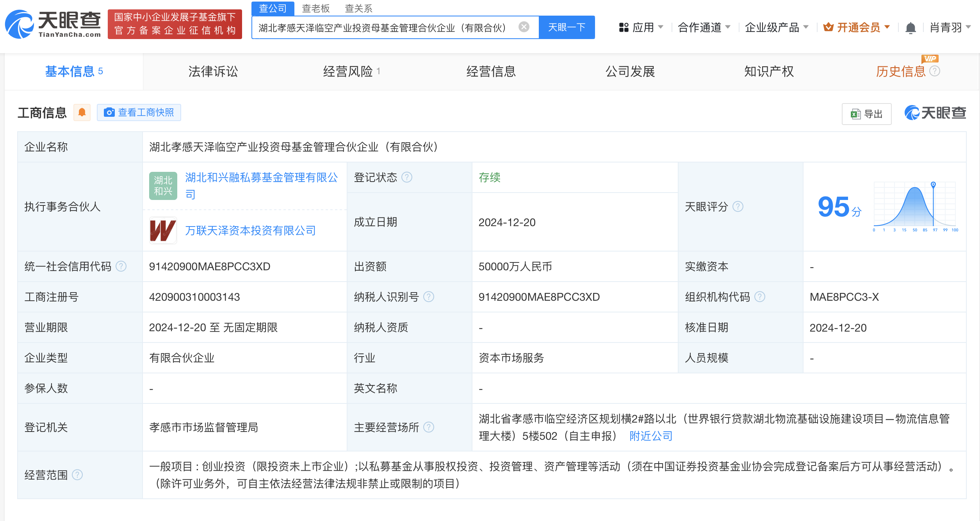Screen dimensions: 980x521
Task: Open the notification bell in header
Action: coord(911,28)
